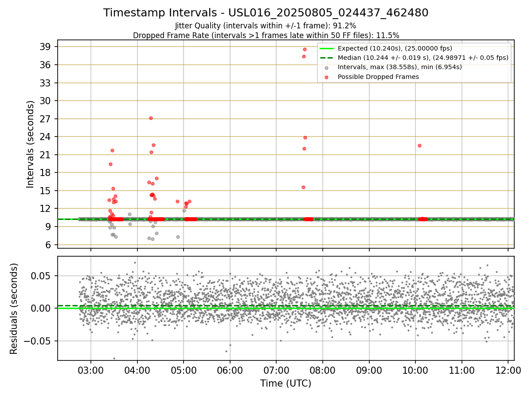This screenshot has height=399, width=532.
Task: Click the 36 tick on intervals axis
Action: [x=46, y=65]
